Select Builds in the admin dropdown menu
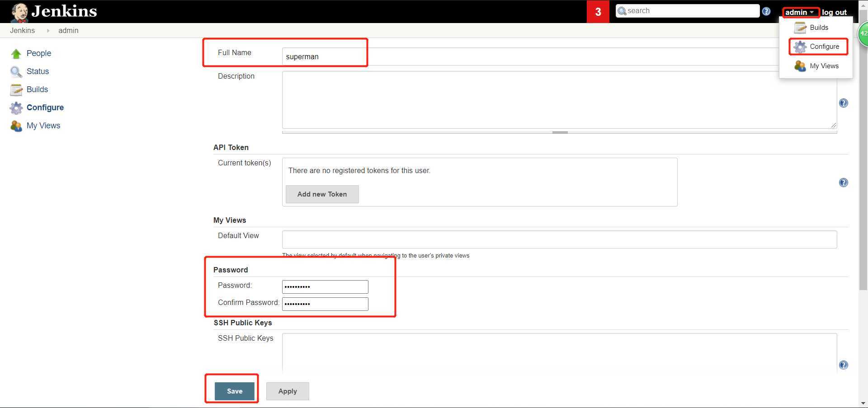Screen dimensions: 868x408 819,28
